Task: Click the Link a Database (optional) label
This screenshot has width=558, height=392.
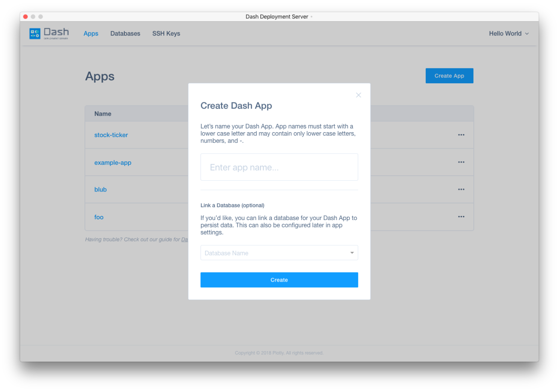Action: point(232,205)
